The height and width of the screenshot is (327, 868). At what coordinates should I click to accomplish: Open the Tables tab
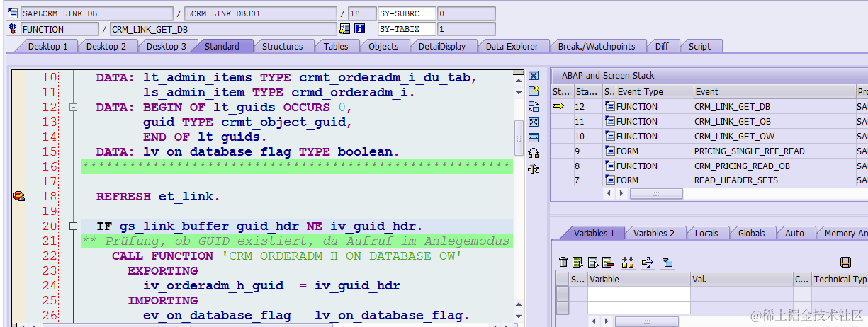pos(336,46)
